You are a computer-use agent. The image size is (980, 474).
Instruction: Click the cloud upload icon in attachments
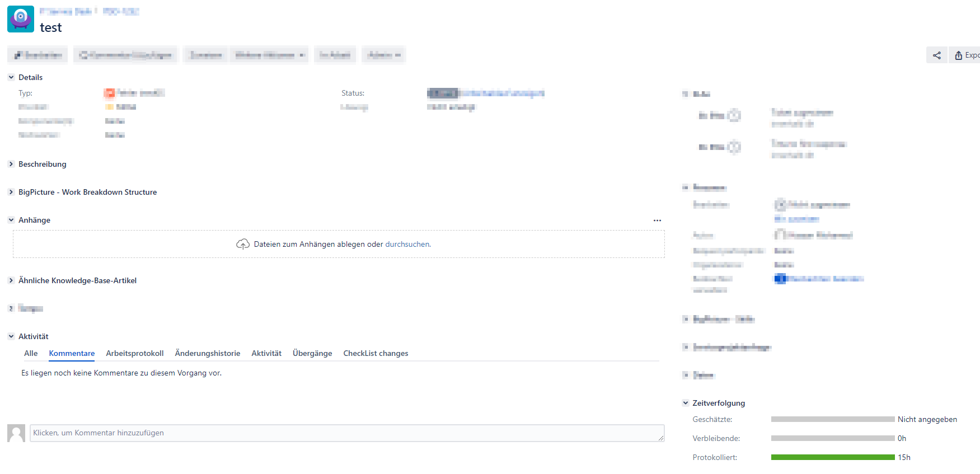coord(243,245)
